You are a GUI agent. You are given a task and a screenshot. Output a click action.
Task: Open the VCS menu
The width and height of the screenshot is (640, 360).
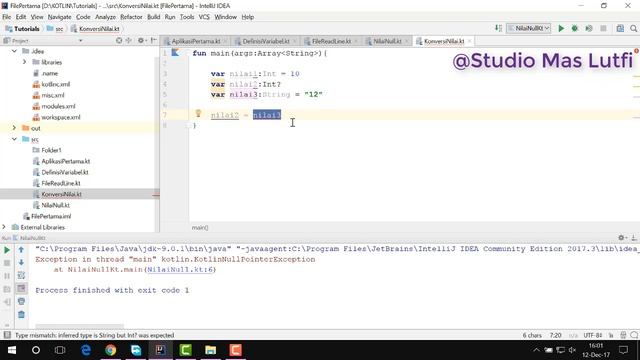[x=204, y=17]
